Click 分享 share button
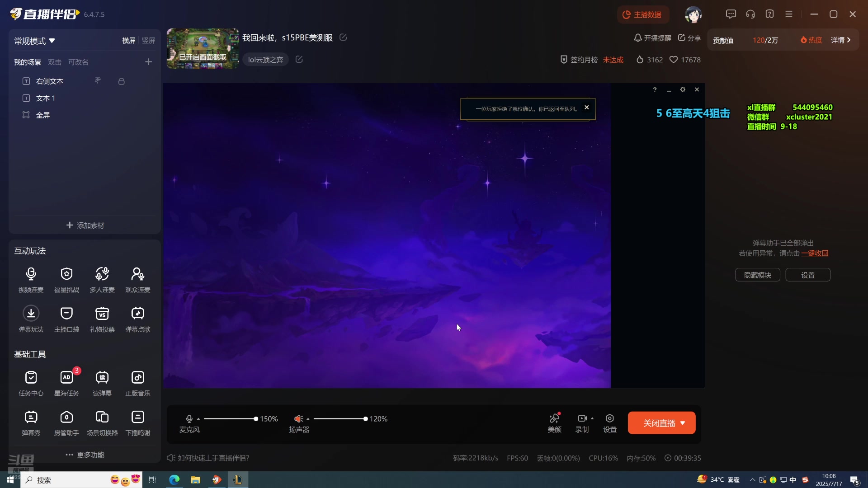 (x=689, y=38)
